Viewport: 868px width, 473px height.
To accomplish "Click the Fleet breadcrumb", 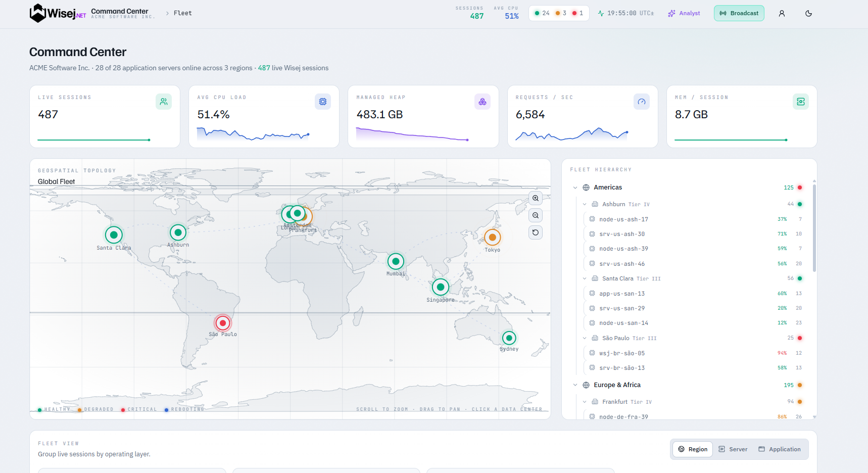I will click(x=182, y=13).
